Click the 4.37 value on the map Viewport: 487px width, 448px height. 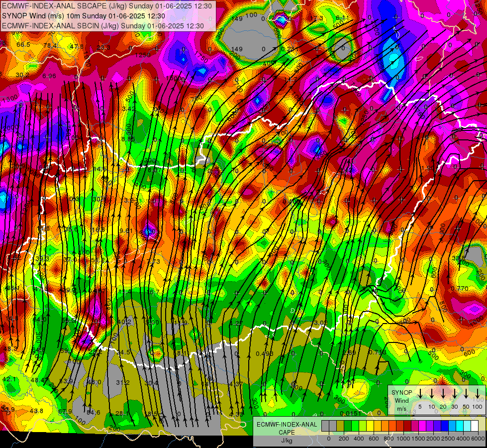(236, 384)
